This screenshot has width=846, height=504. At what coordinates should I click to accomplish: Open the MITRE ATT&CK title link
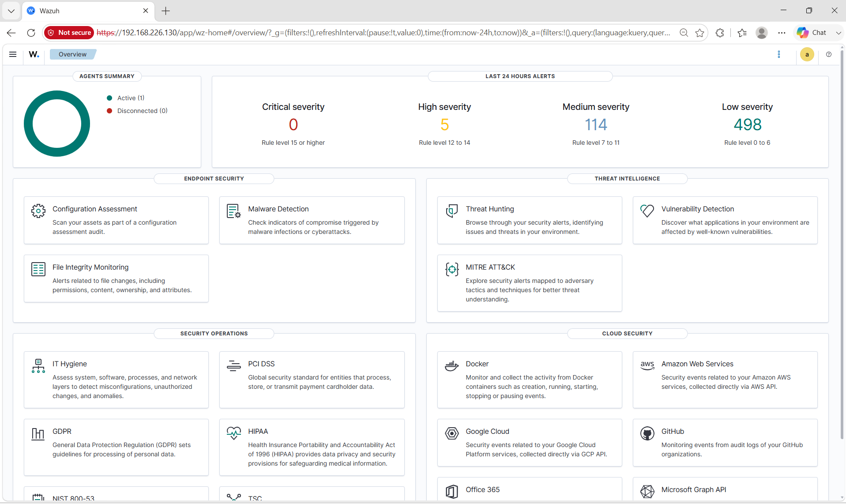(x=490, y=267)
